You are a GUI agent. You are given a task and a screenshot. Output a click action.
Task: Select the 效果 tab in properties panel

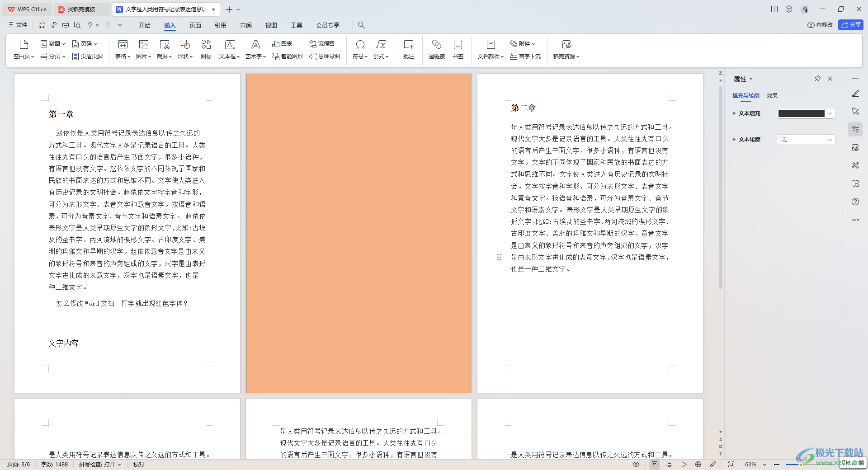tap(772, 95)
